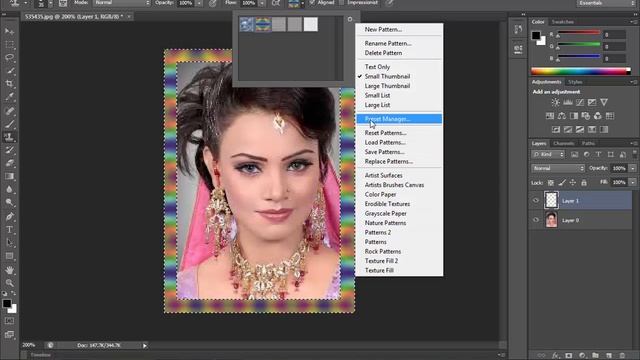640x360 pixels.
Task: Open the layer Fill dropdown arrow
Action: [633, 182]
